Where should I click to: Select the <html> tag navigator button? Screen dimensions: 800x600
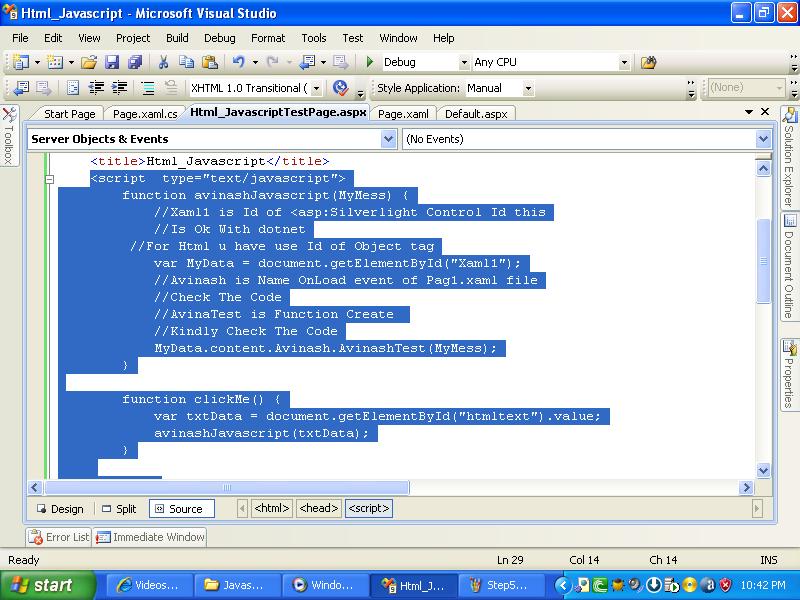click(271, 508)
